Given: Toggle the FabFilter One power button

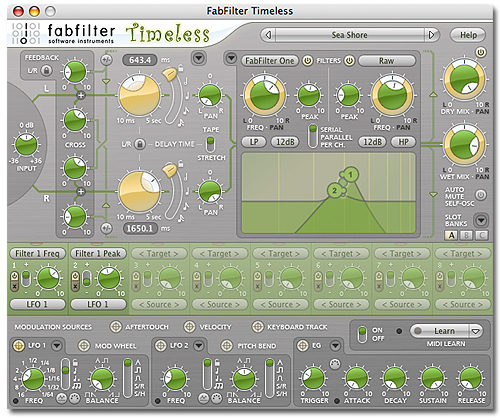Looking at the screenshot, I should 307,61.
